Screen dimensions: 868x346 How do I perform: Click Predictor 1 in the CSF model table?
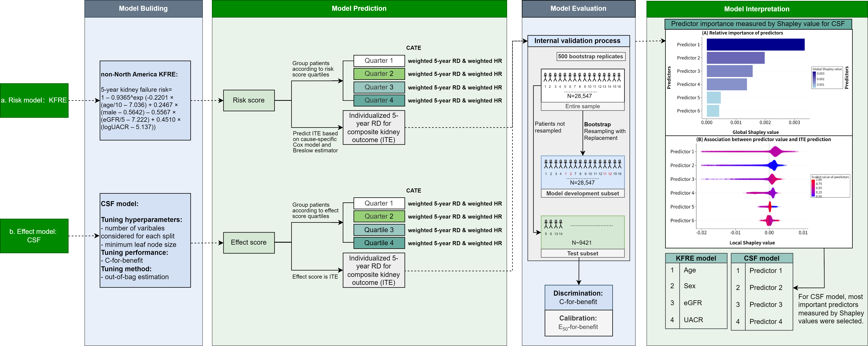pyautogui.click(x=766, y=271)
